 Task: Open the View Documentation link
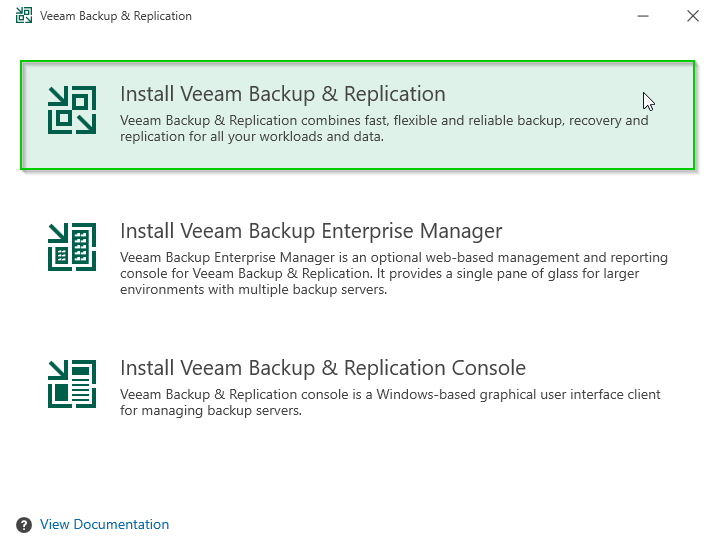tap(104, 525)
